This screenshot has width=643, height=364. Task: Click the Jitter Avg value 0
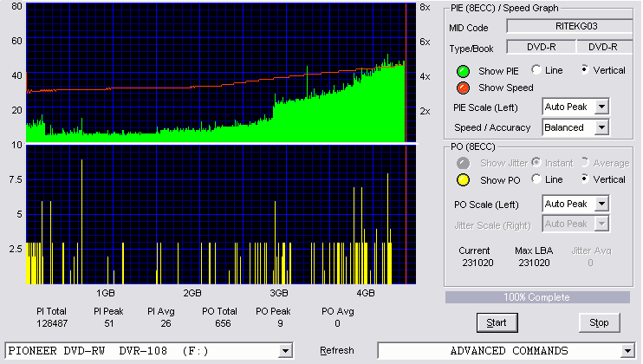pyautogui.click(x=590, y=263)
